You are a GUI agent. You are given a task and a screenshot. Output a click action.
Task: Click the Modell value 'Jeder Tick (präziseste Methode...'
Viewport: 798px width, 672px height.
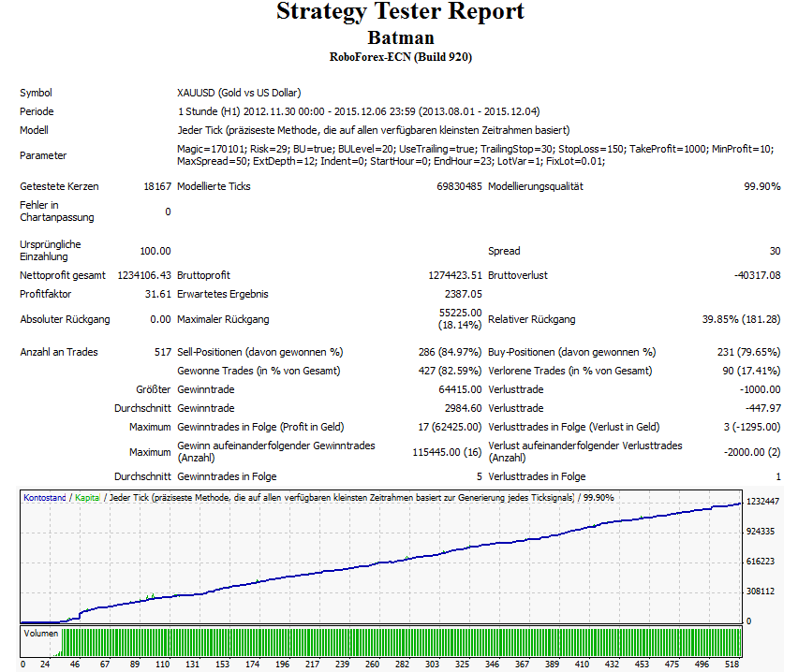tap(374, 130)
